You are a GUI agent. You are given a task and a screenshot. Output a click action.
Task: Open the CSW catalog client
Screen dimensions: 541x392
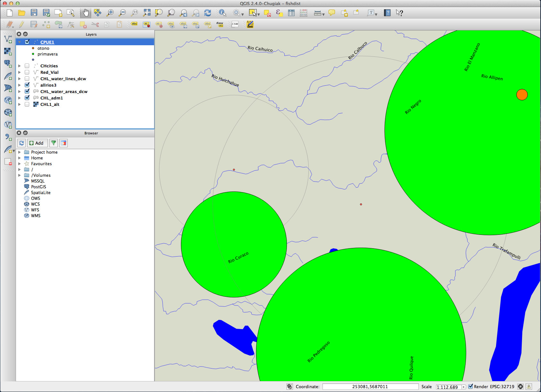click(235, 24)
